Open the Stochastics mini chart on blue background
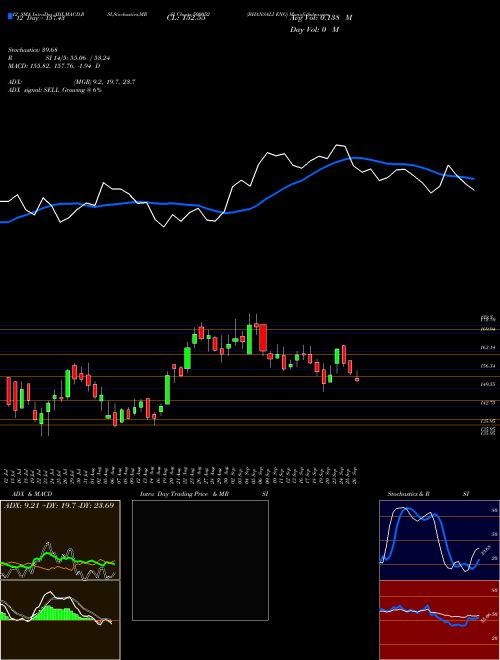This screenshot has height=660, width=500. [439, 540]
